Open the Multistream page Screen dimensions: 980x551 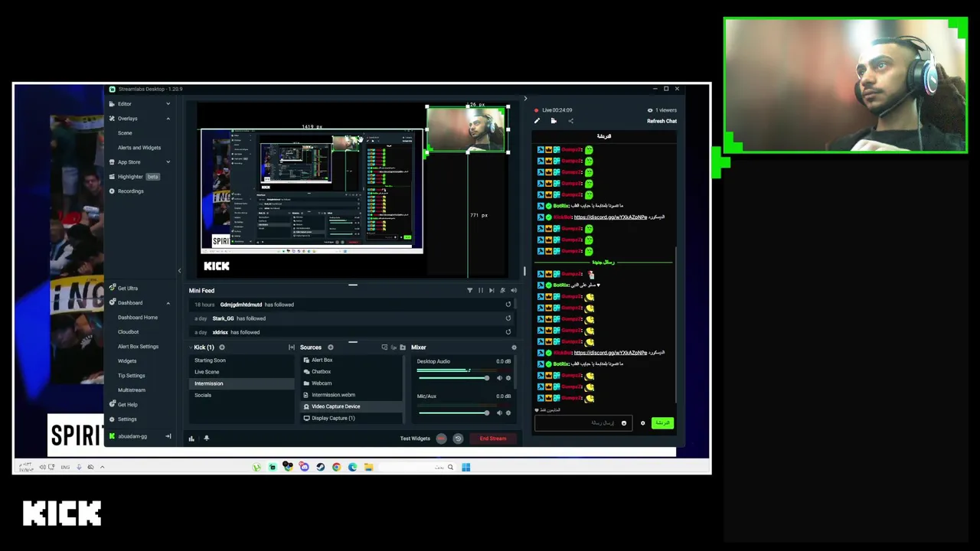click(x=132, y=390)
